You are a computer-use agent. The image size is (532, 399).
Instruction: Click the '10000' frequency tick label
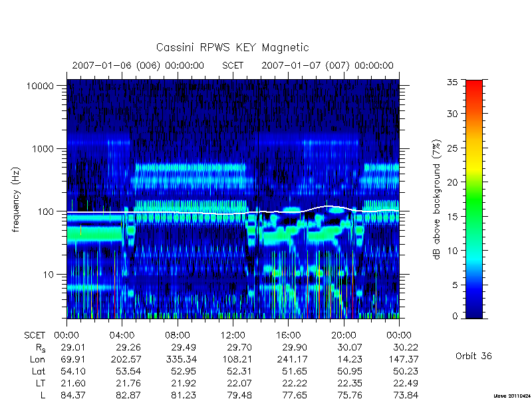pos(40,86)
